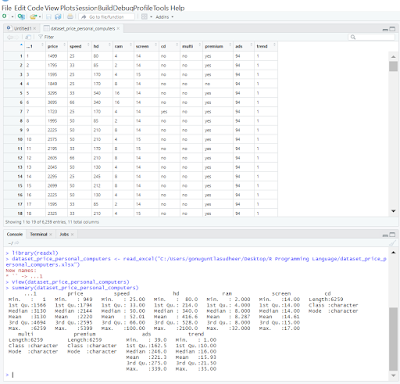Select the dataset_price_personal_computers tab

click(83, 29)
